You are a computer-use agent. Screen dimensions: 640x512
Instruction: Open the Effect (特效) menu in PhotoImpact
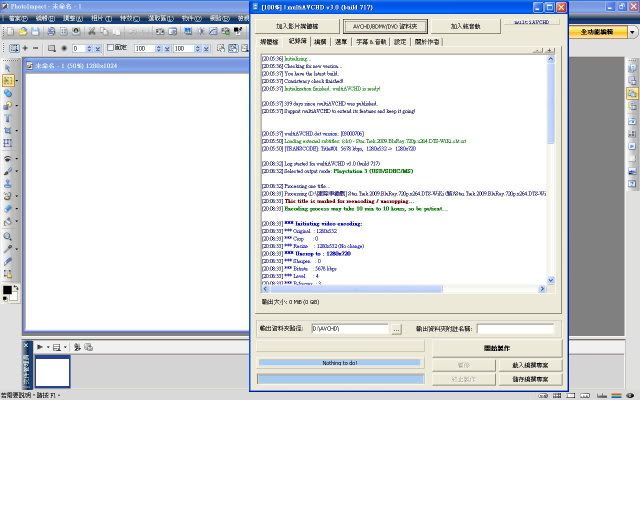point(130,18)
